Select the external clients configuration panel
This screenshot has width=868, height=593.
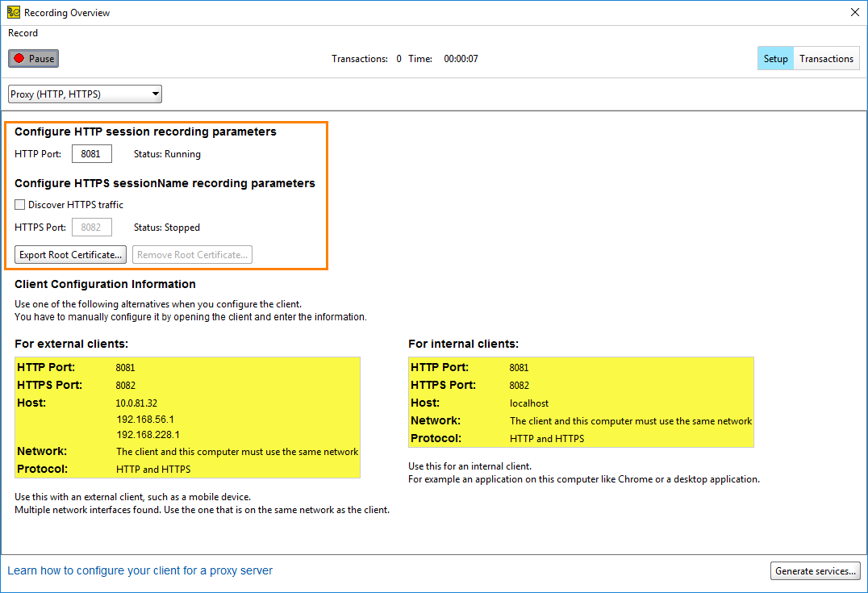[x=187, y=417]
